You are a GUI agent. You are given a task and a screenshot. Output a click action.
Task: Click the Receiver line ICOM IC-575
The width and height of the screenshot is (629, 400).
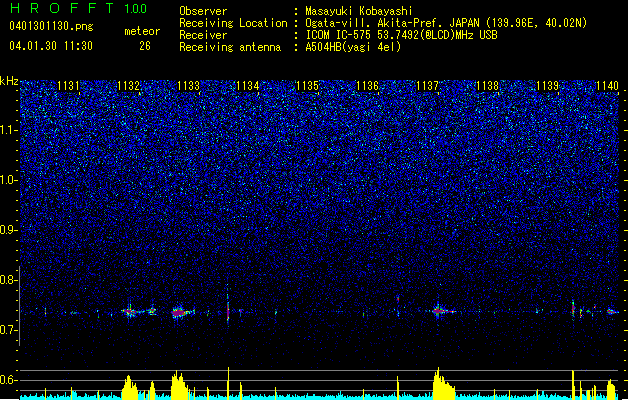338,35
